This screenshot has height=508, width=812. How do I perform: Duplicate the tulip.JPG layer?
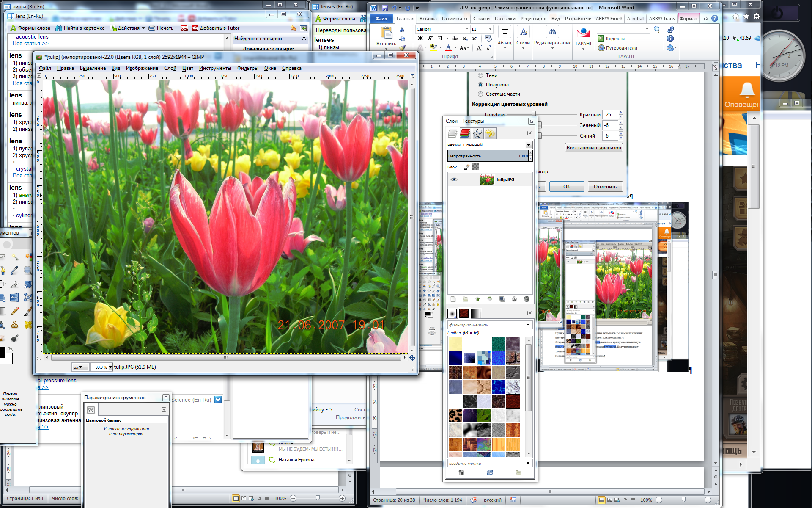(x=502, y=299)
